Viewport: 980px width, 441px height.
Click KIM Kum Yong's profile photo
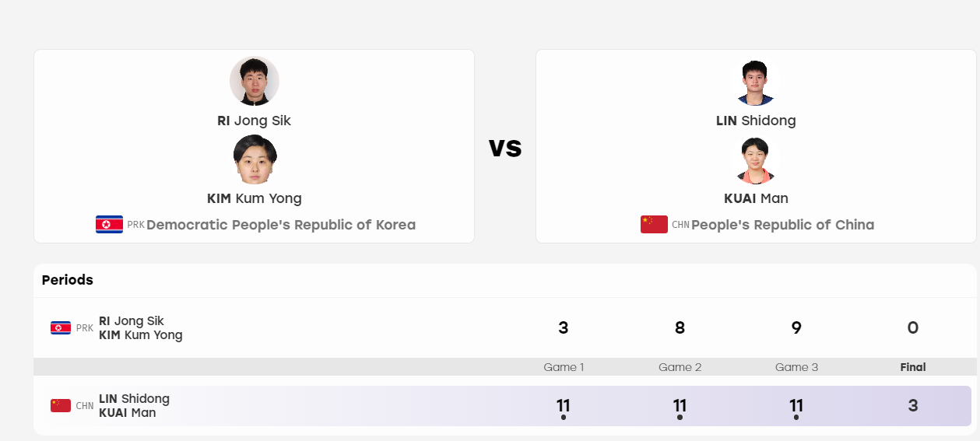255,159
